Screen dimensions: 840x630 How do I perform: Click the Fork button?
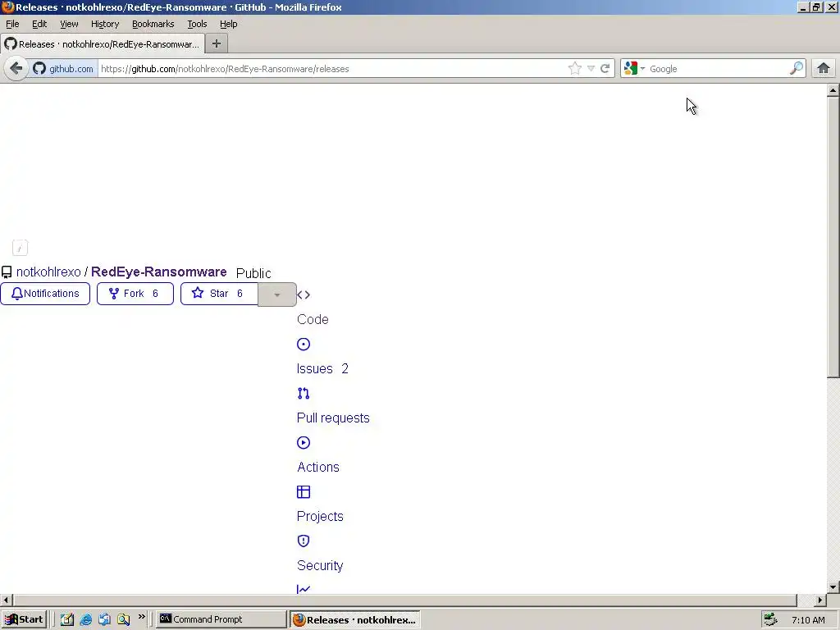coord(135,294)
